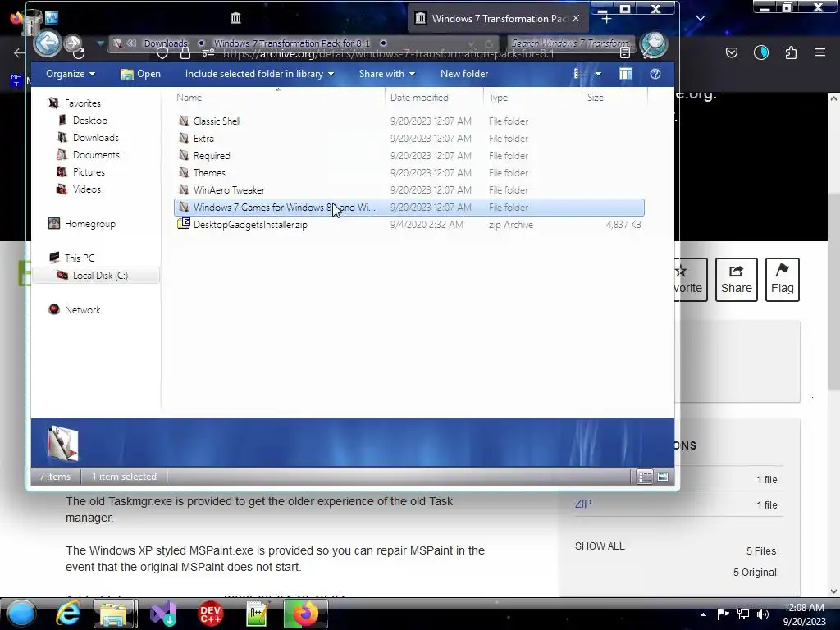The height and width of the screenshot is (630, 840).
Task: Go back in Explorer with the Back arrow
Action: 48,43
